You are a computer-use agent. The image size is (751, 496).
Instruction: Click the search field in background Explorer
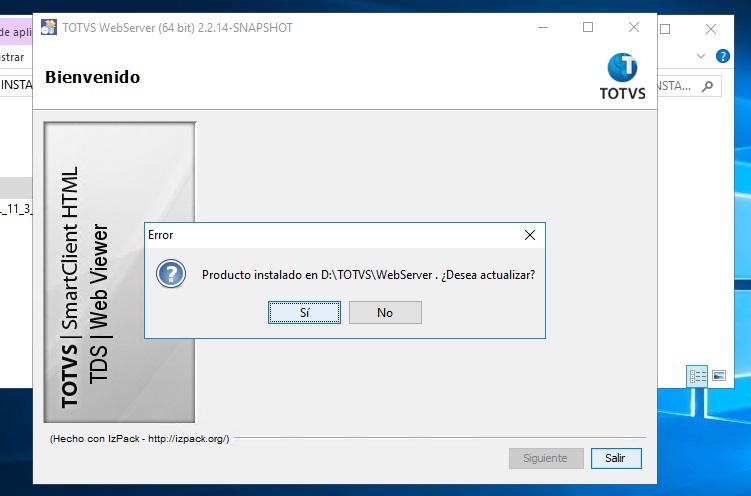tap(689, 86)
